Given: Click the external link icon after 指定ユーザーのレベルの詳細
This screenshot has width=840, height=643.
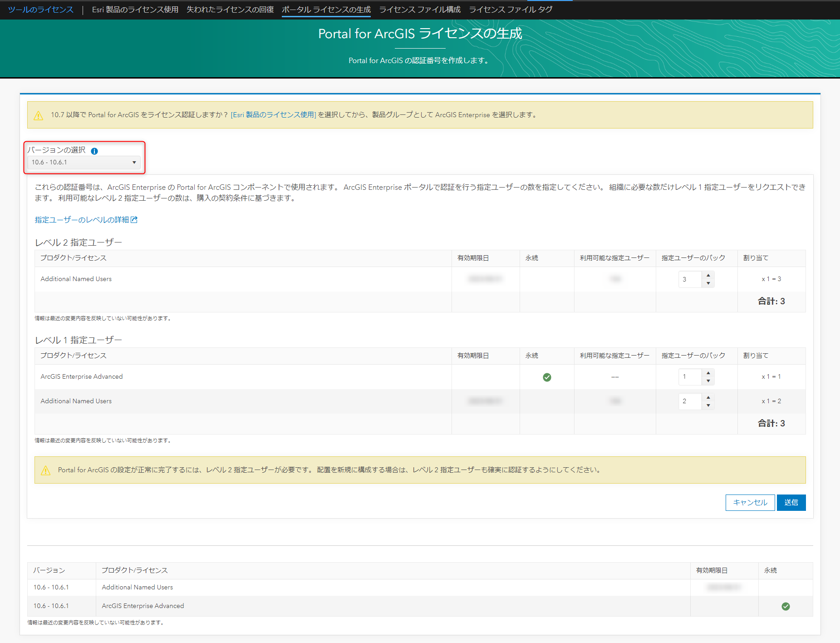Looking at the screenshot, I should coord(134,220).
